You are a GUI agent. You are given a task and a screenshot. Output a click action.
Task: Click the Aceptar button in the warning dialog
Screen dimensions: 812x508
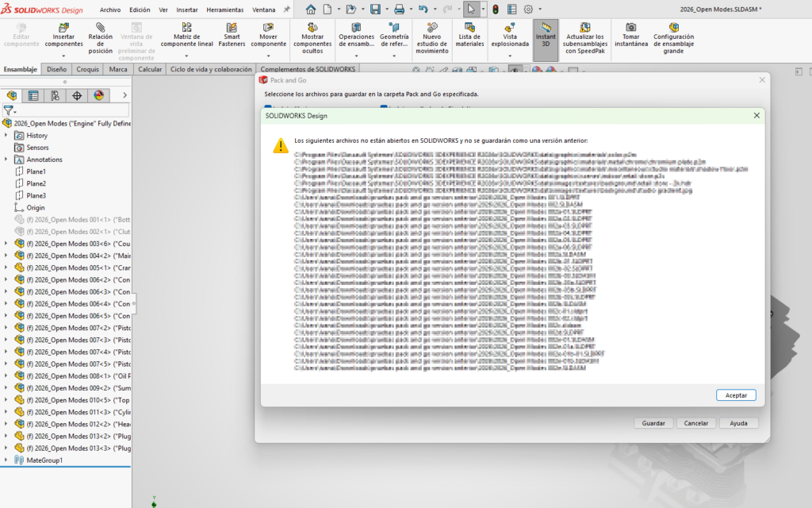(x=735, y=394)
